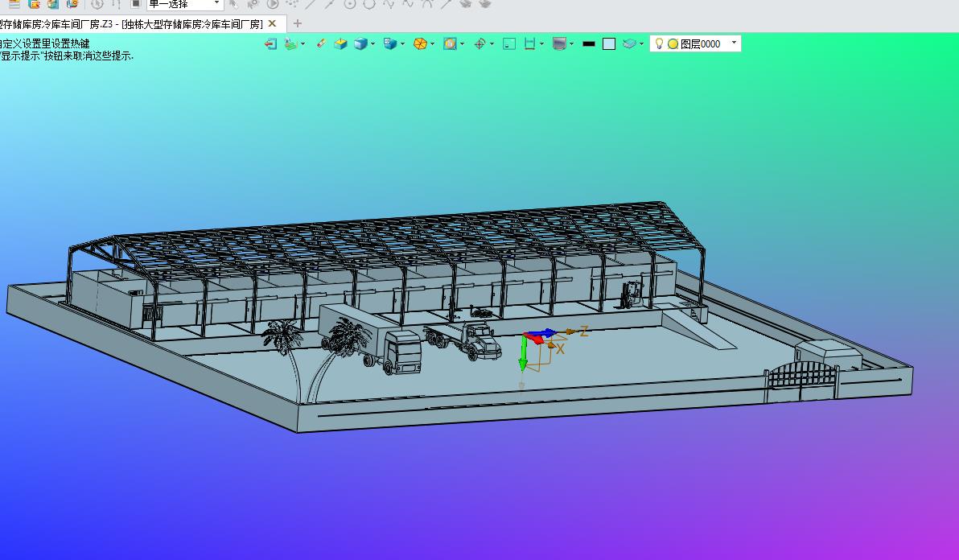The width and height of the screenshot is (959, 560).
Task: Click the exit/return arrow icon in view toolbar
Action: [x=270, y=44]
